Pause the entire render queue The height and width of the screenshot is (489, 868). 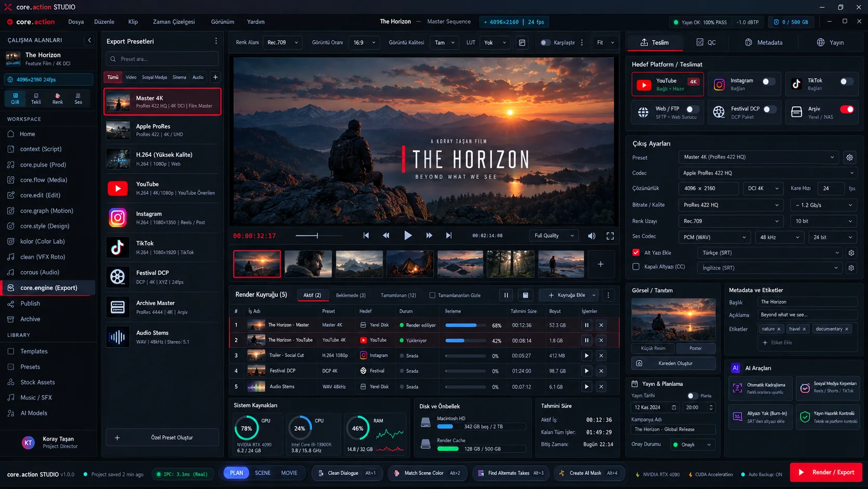[506, 295]
